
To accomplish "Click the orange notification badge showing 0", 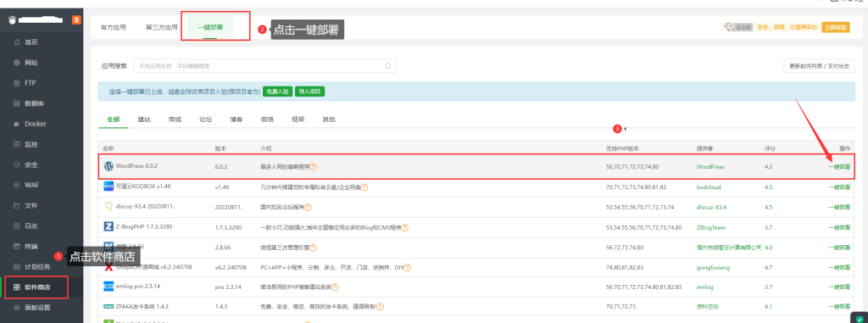I will tap(76, 20).
